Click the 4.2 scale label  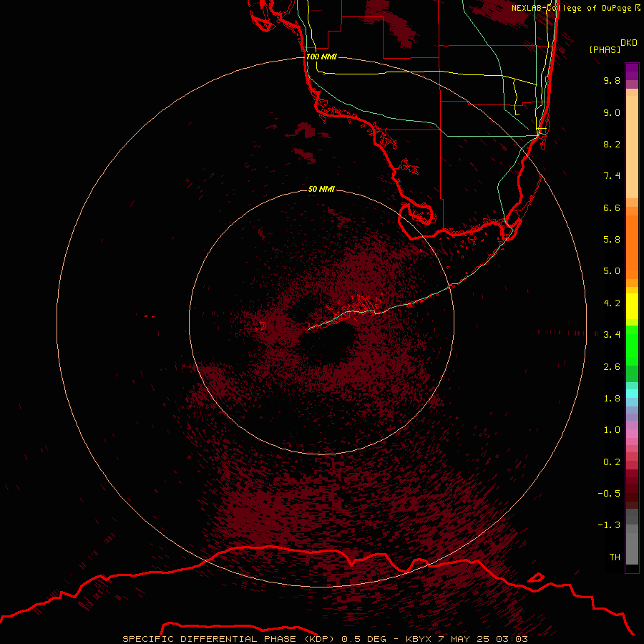pos(612,303)
